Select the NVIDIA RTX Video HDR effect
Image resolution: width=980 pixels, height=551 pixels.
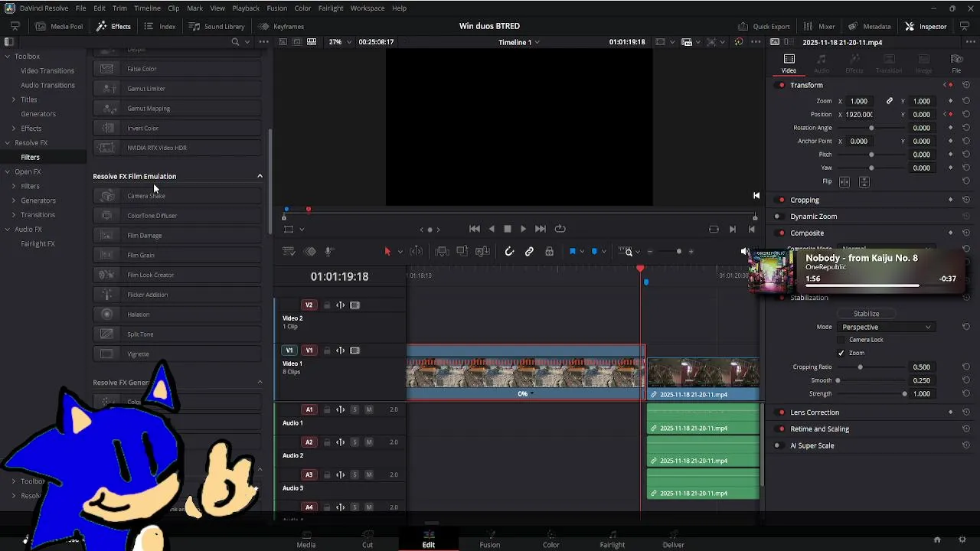click(x=177, y=148)
